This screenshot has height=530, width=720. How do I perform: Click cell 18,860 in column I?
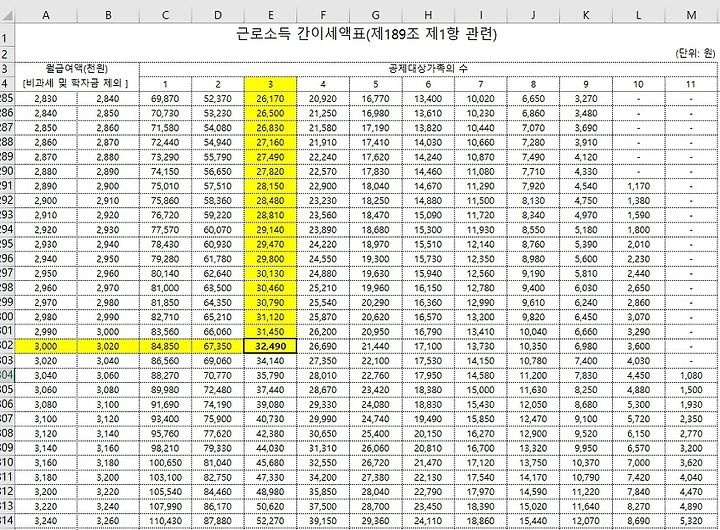tap(480, 521)
